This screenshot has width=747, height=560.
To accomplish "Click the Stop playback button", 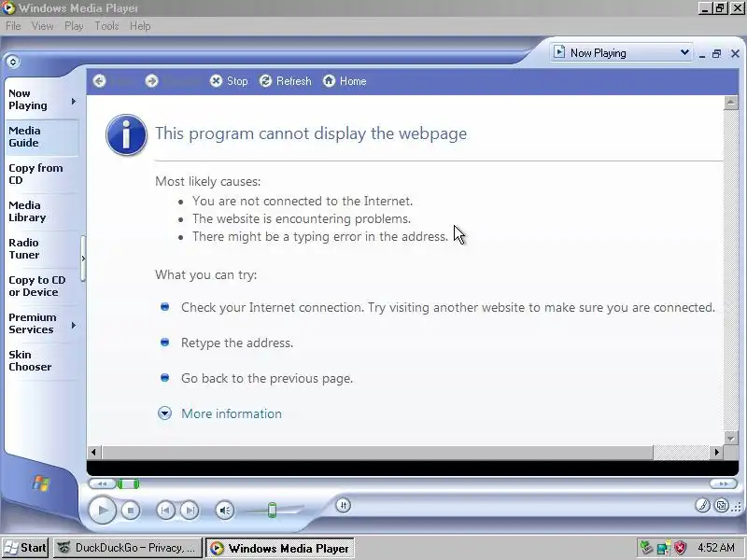I will tap(130, 511).
